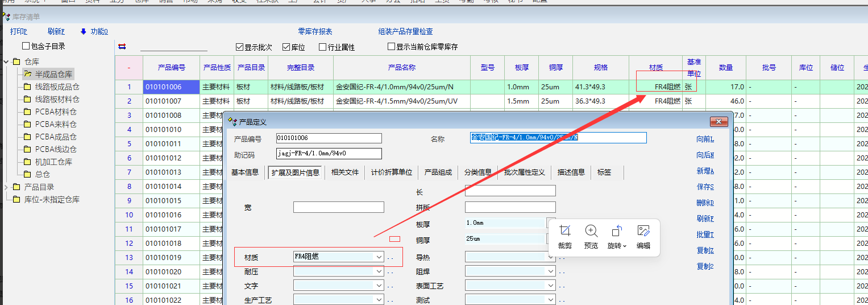Image resolution: width=868 pixels, height=305 pixels.
Task: Open the 表面工艺 dropdown
Action: [x=550, y=286]
